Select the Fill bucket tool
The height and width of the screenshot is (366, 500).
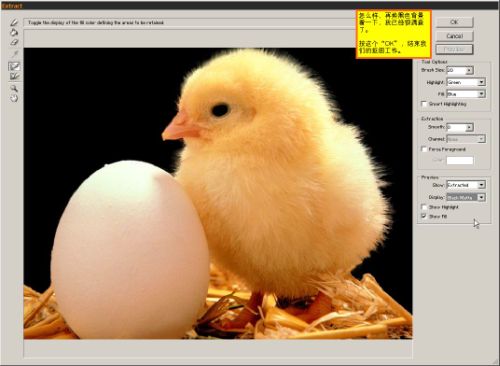[14, 32]
